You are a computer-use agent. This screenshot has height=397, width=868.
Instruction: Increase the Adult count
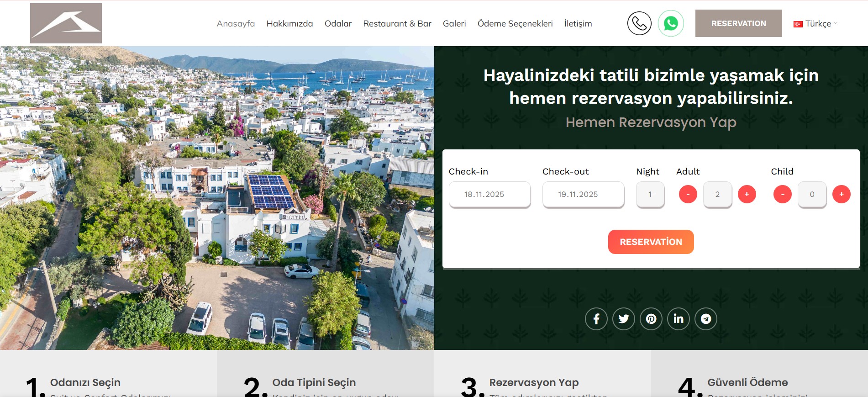point(747,194)
